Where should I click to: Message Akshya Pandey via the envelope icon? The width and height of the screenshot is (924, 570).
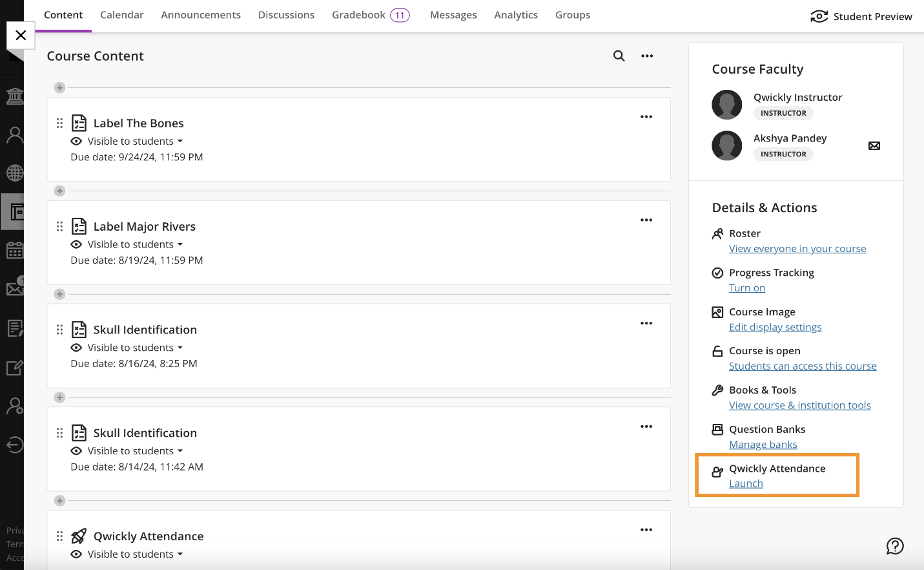[874, 146]
